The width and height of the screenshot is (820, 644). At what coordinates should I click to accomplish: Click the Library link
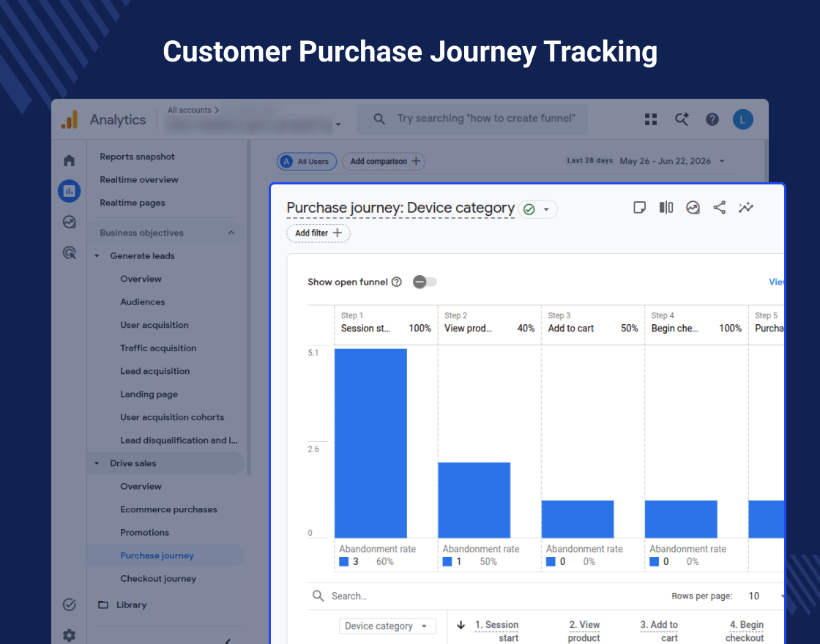[131, 604]
